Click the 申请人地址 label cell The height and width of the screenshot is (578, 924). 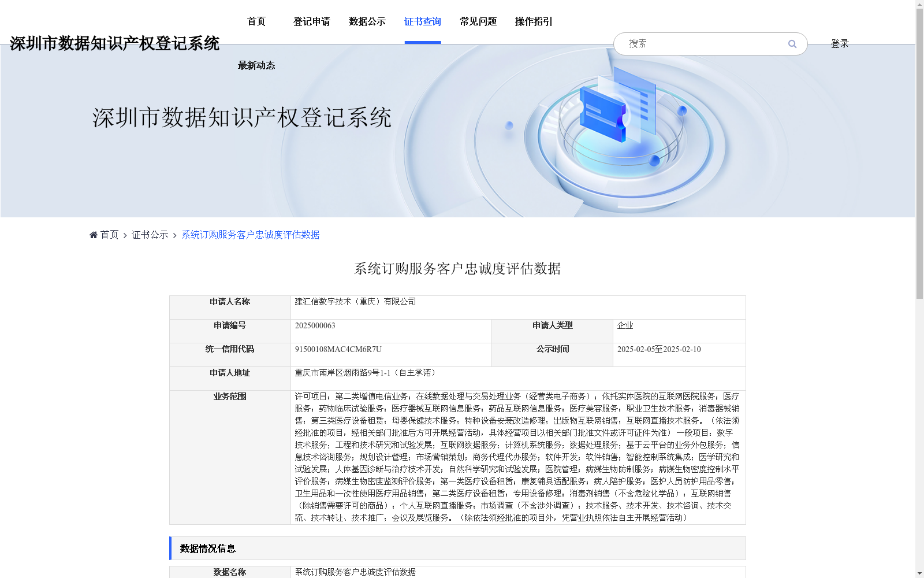(x=230, y=379)
